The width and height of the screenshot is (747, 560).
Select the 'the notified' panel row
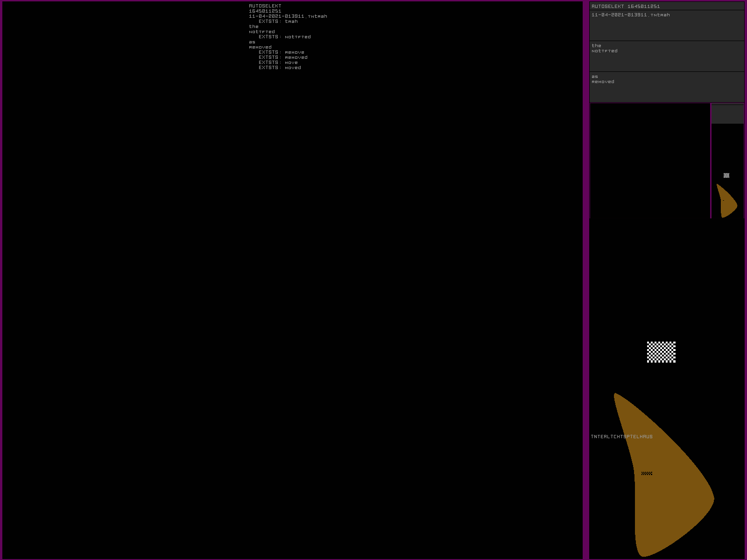point(667,56)
